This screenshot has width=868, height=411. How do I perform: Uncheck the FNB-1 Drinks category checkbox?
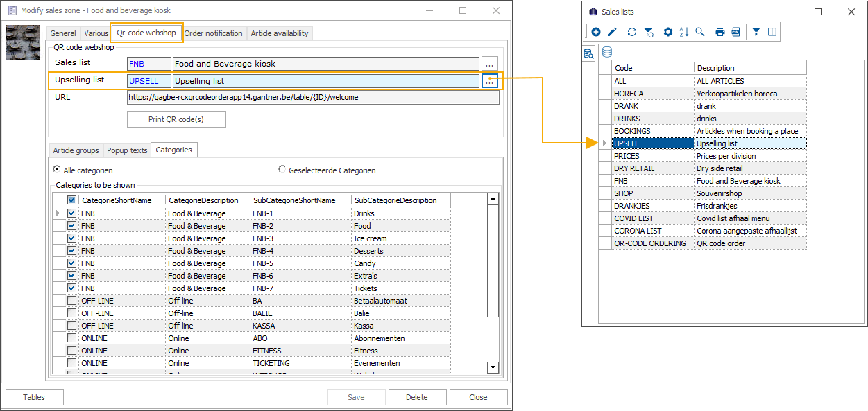(72, 213)
